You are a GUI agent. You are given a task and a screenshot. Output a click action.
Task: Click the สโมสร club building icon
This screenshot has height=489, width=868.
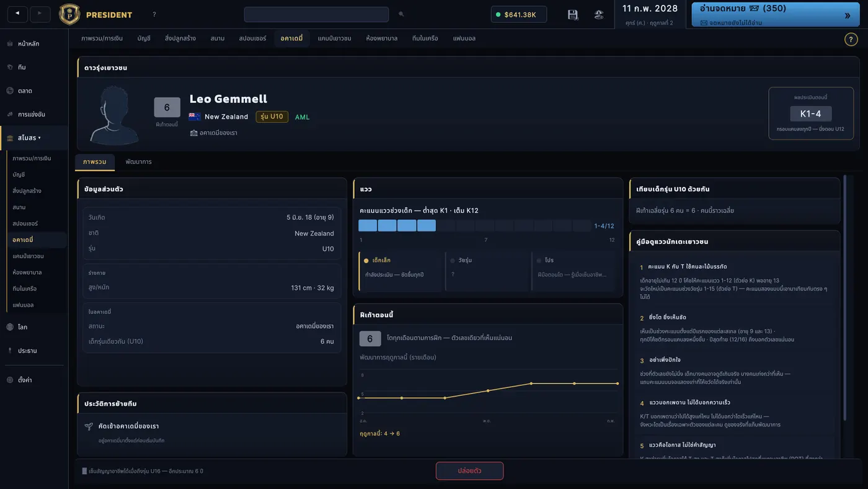click(x=10, y=138)
